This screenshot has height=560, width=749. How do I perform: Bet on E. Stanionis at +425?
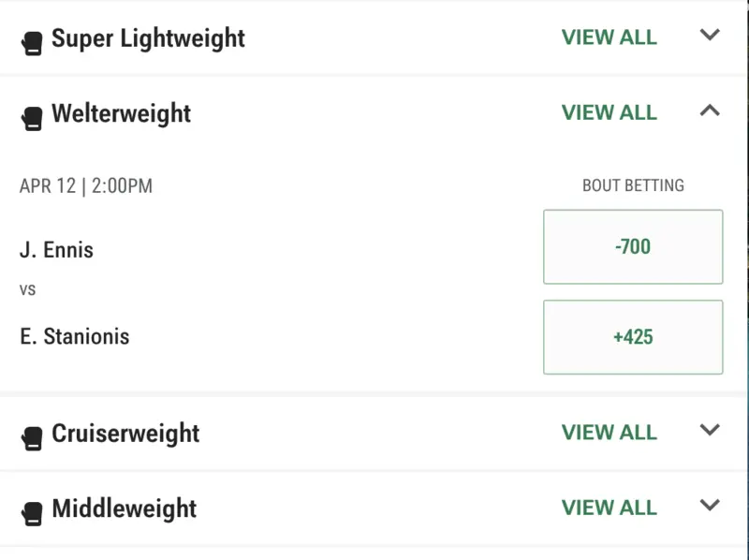(633, 337)
